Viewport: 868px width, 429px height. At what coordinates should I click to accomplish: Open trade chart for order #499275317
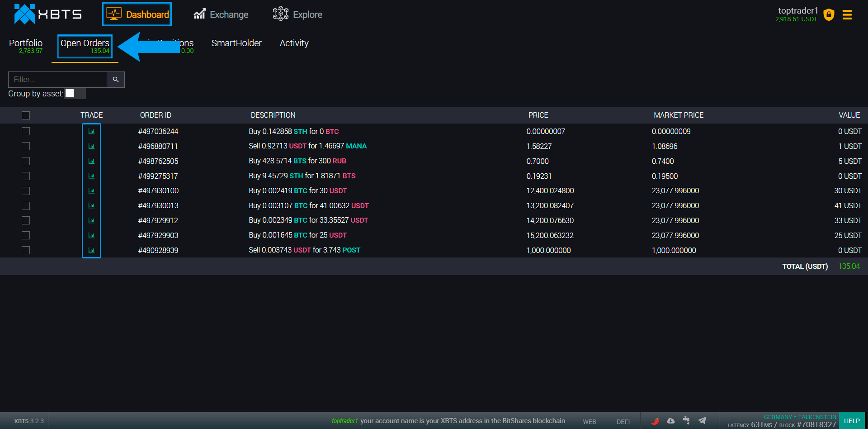click(x=91, y=176)
